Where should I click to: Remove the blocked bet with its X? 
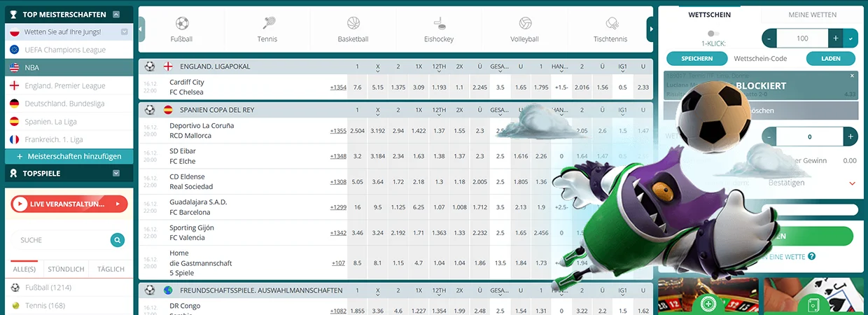coord(852,76)
